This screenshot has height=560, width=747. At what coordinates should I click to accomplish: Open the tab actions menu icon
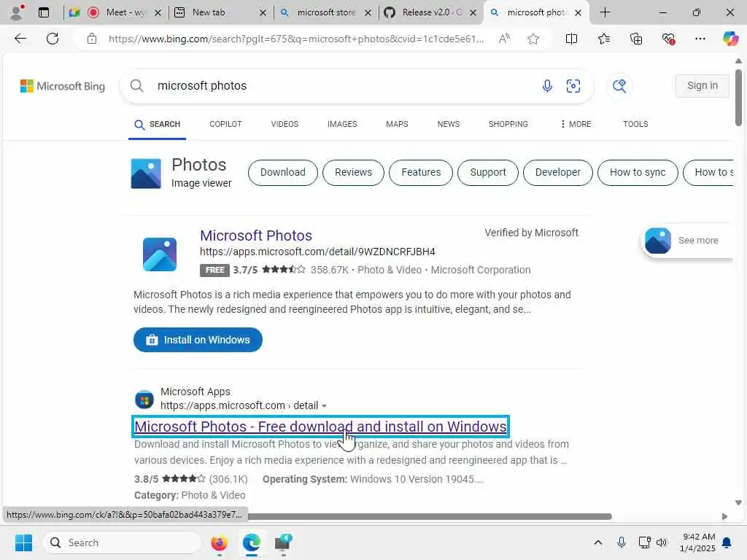[43, 12]
